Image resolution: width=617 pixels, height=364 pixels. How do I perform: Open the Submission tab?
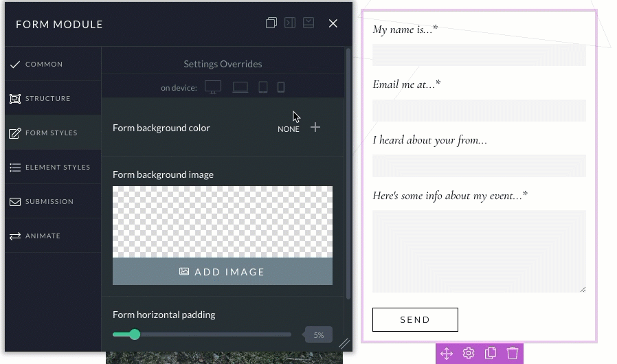[x=53, y=201]
